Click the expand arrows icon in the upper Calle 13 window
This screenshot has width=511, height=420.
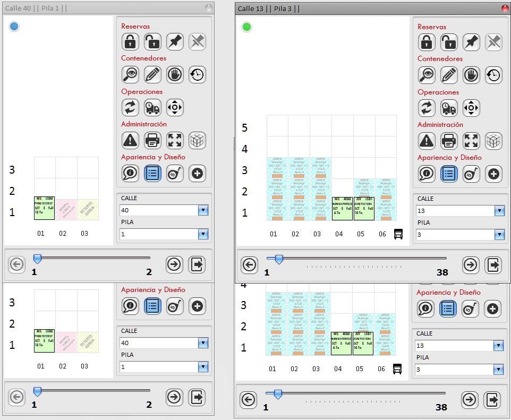(471, 141)
